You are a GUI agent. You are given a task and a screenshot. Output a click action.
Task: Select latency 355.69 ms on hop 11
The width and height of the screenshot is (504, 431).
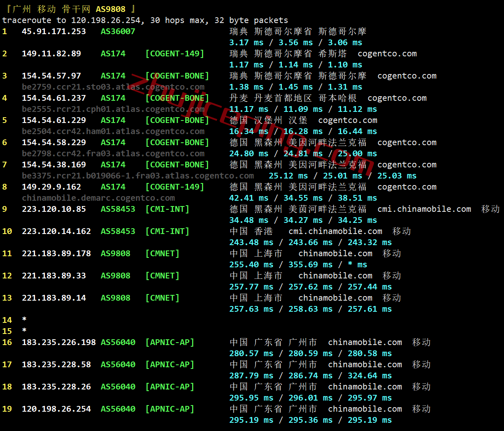coord(311,264)
